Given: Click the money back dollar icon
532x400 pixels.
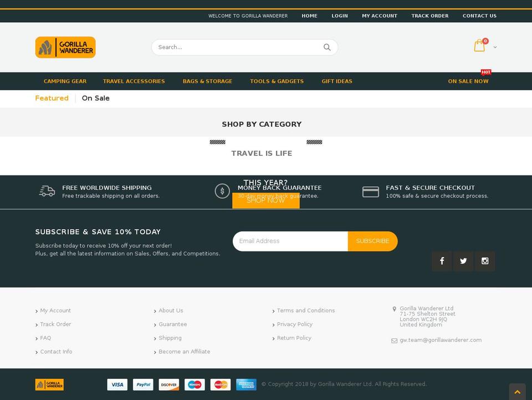Looking at the screenshot, I should [x=222, y=191].
